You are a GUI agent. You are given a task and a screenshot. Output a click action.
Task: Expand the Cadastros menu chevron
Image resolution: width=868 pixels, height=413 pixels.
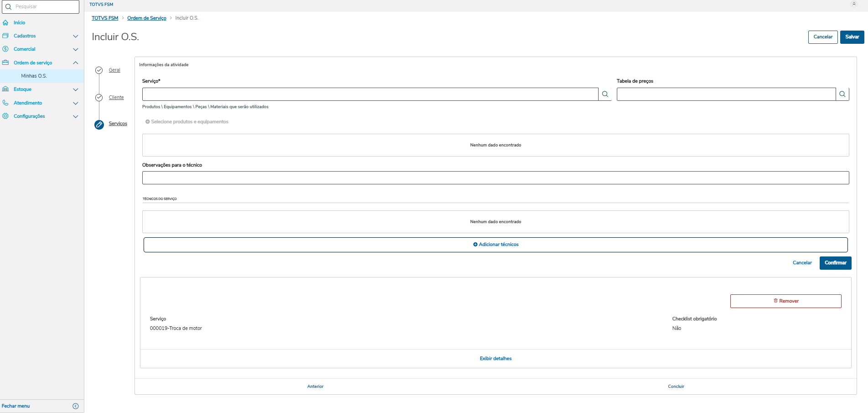[x=76, y=36]
